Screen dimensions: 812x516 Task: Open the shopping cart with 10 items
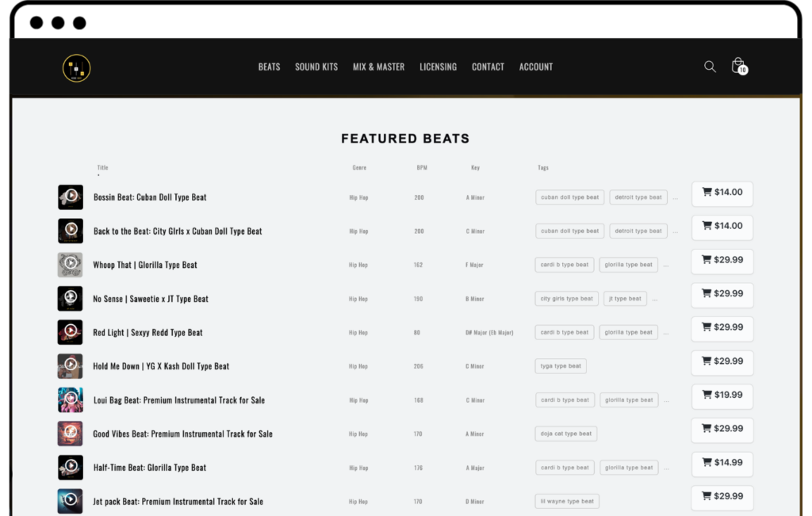point(739,67)
